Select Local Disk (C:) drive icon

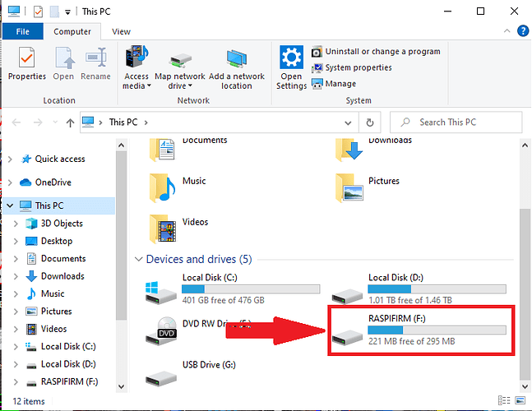pyautogui.click(x=161, y=293)
